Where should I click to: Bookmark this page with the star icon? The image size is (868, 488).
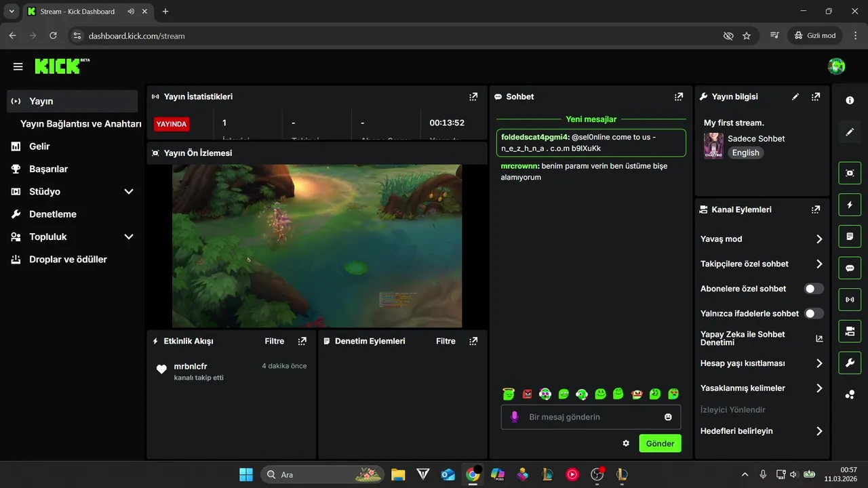tap(747, 35)
